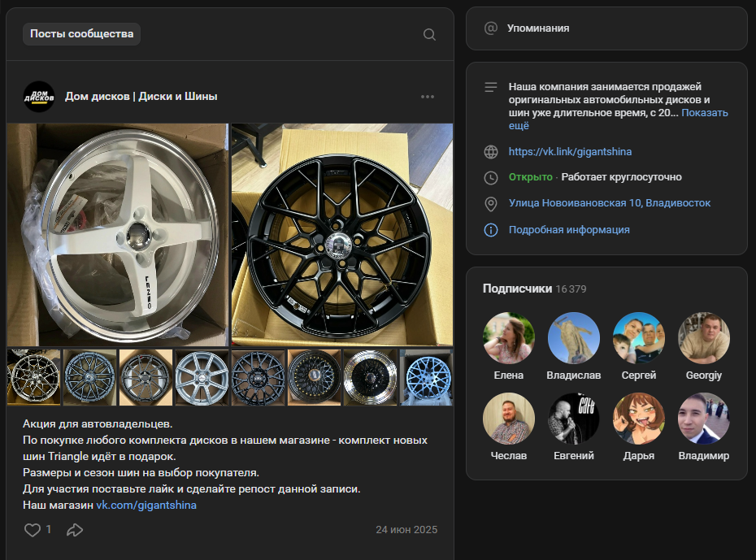Expand the Открыто working hours info

pos(595,177)
